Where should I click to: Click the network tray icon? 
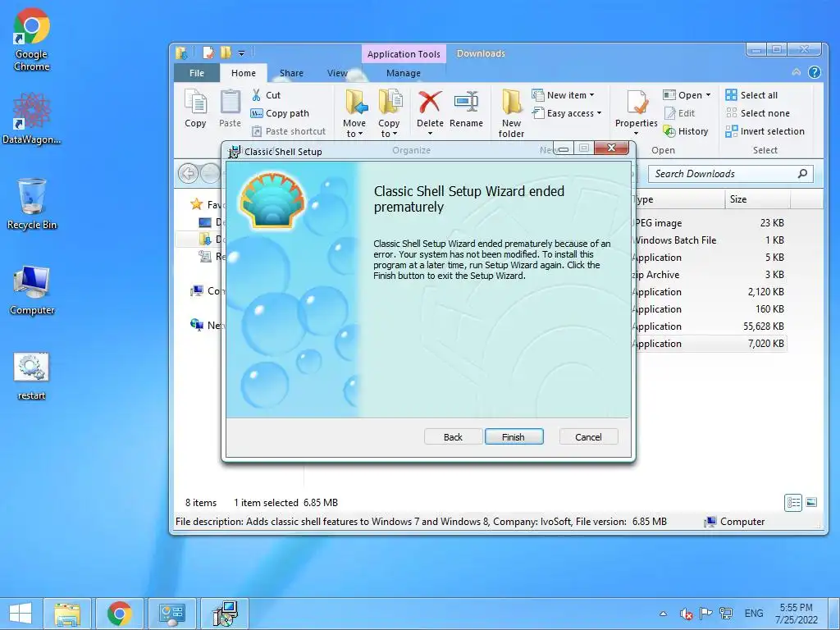coord(726,614)
